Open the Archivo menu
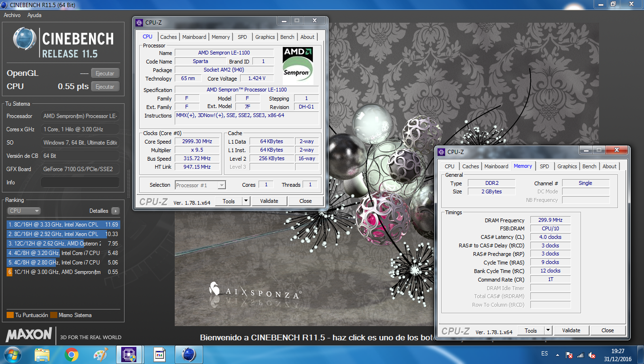 (12, 15)
